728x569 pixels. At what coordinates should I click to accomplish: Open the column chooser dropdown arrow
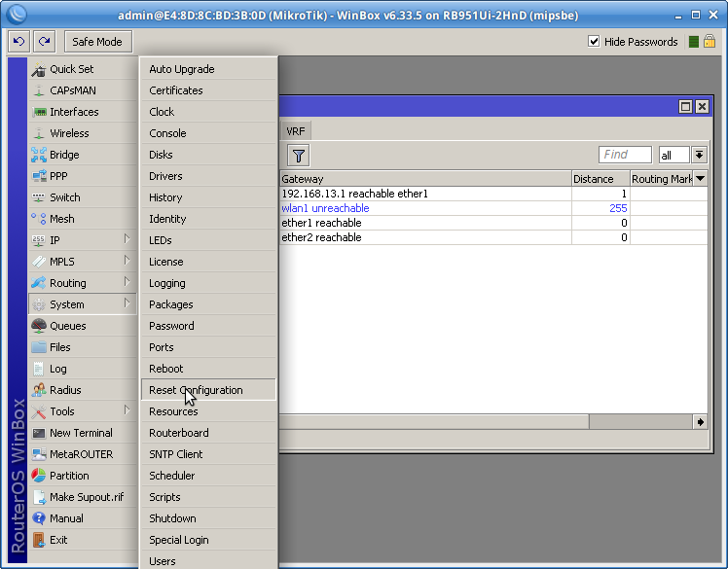click(701, 179)
